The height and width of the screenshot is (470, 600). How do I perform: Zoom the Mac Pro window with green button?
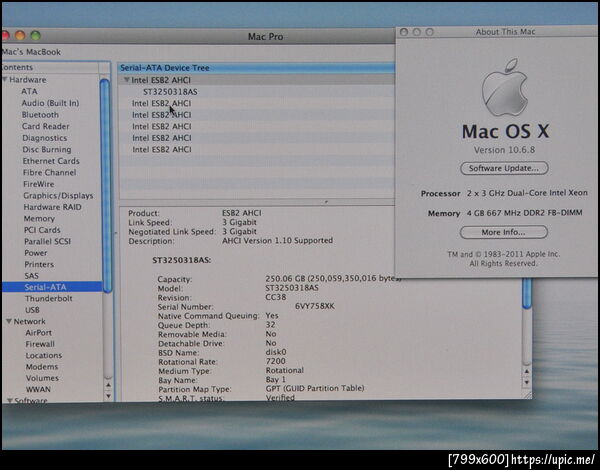coord(36,36)
